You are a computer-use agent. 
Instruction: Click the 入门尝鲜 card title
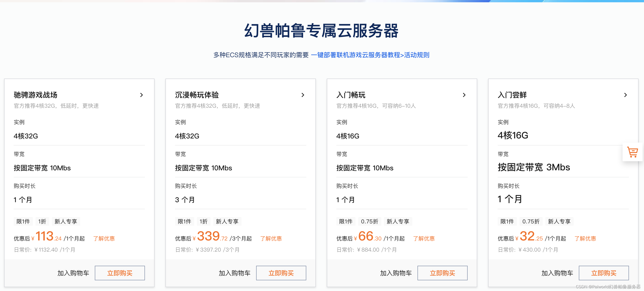(x=512, y=95)
